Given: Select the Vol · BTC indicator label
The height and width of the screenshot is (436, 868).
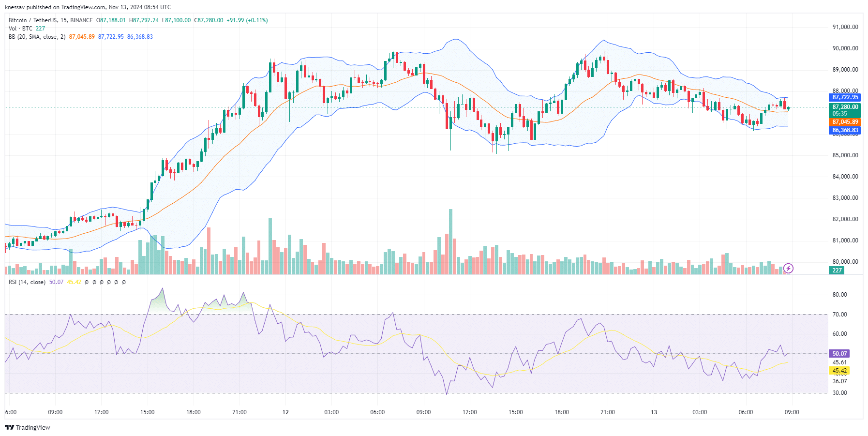Looking at the screenshot, I should pos(20,29).
